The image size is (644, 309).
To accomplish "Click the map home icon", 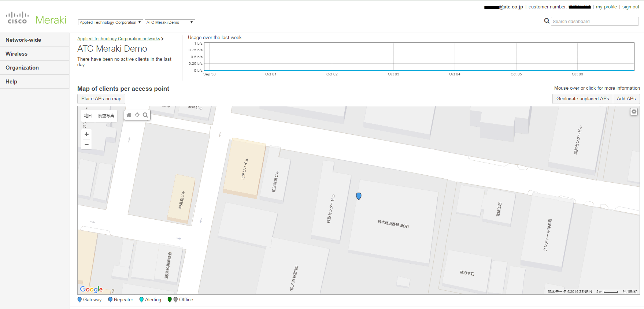I will (x=129, y=115).
